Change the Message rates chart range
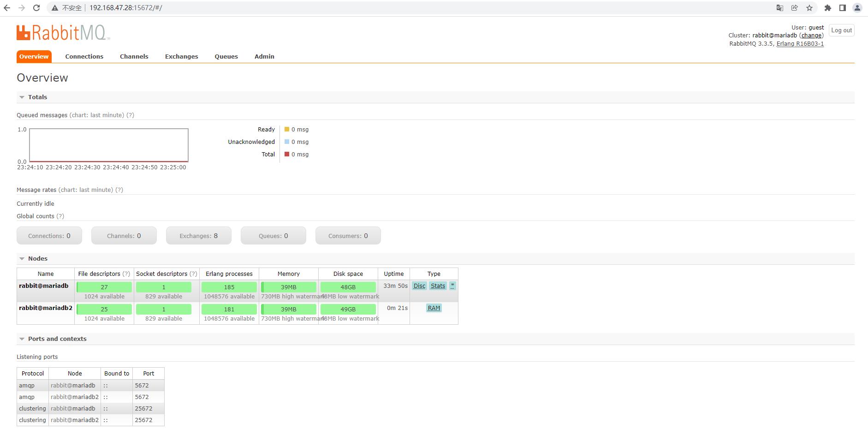The image size is (868, 429). [86, 190]
